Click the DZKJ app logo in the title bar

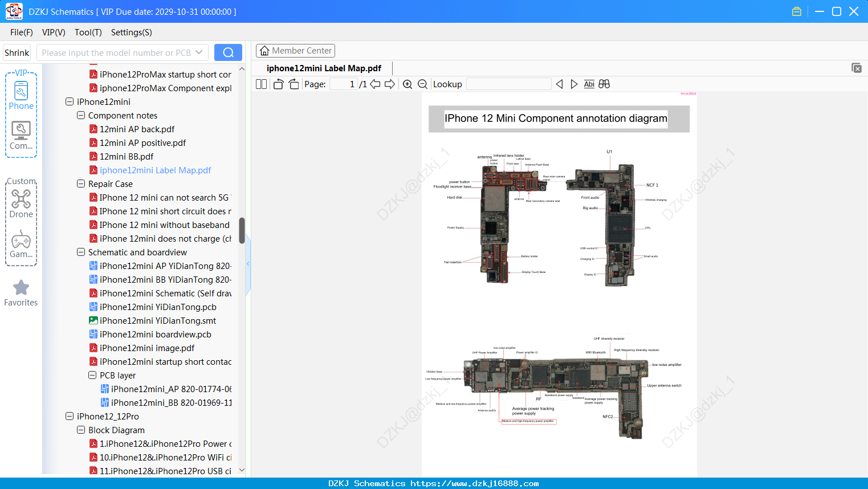14,11
